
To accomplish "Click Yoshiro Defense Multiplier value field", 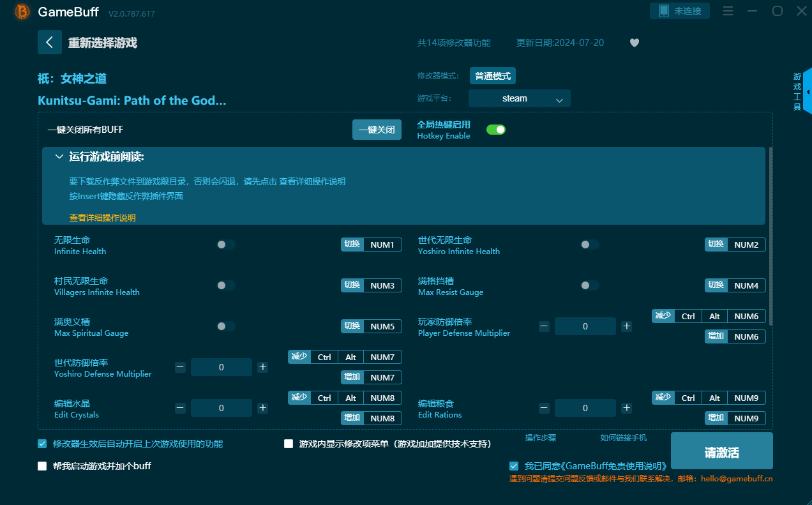I will [x=222, y=367].
